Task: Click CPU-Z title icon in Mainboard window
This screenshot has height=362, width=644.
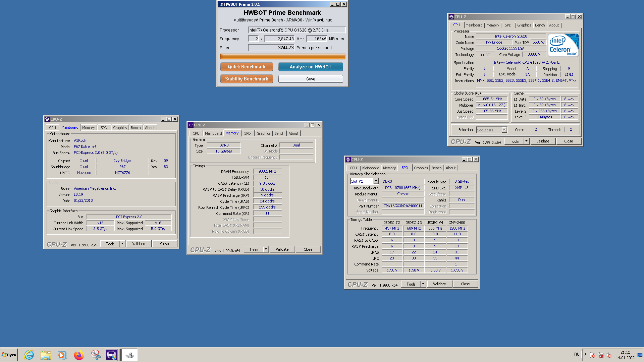Action: [x=47, y=119]
